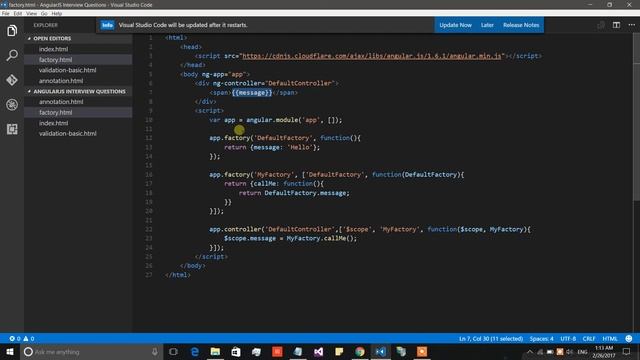
Task: Click the orange recorder icon in the taskbar
Action: (x=422, y=351)
